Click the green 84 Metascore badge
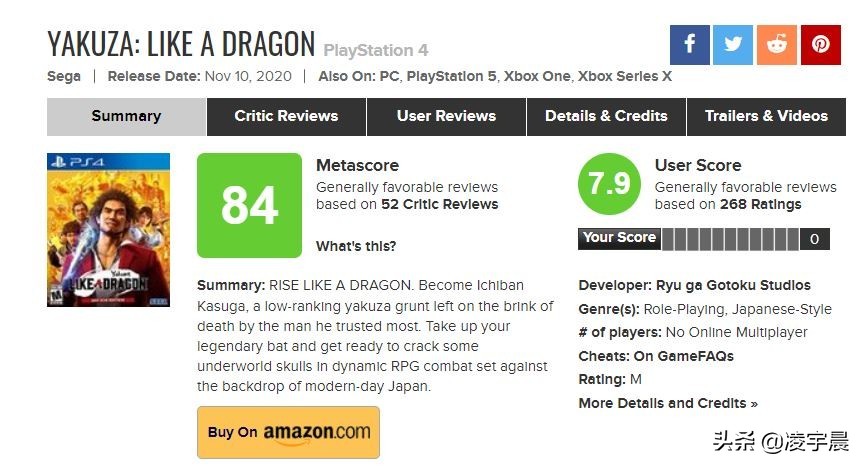863x466 pixels. (x=249, y=205)
